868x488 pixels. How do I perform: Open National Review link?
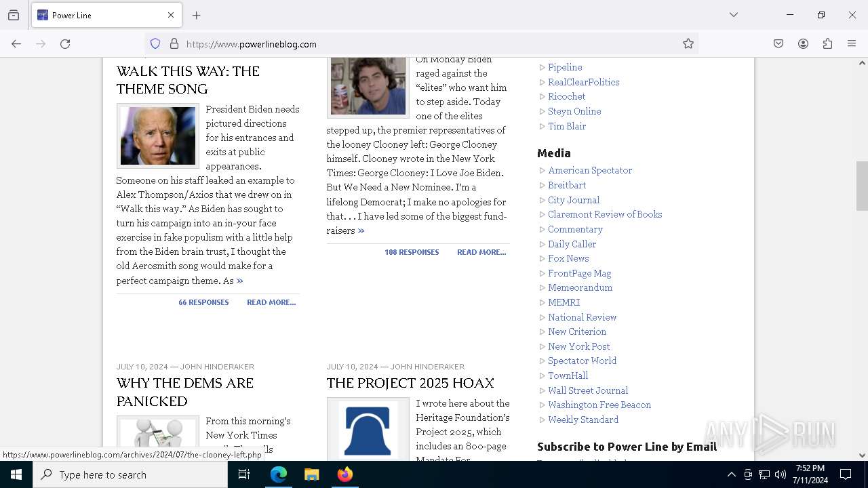coord(583,317)
